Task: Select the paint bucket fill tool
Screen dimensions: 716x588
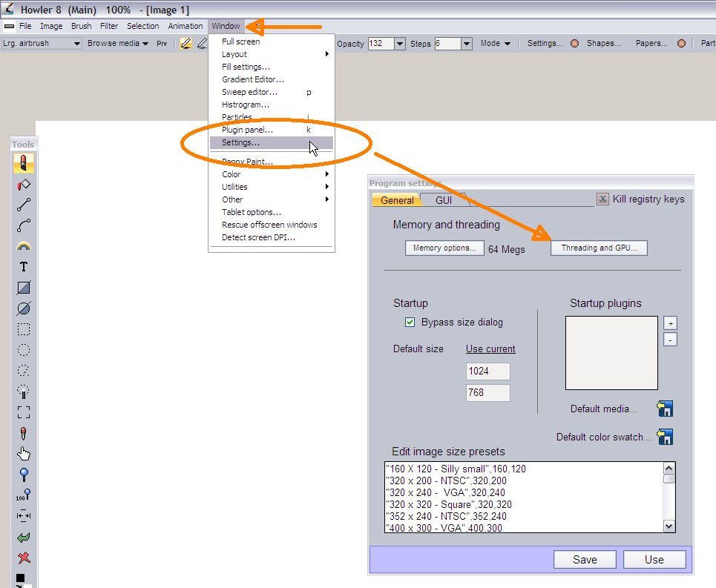Action: pyautogui.click(x=24, y=184)
